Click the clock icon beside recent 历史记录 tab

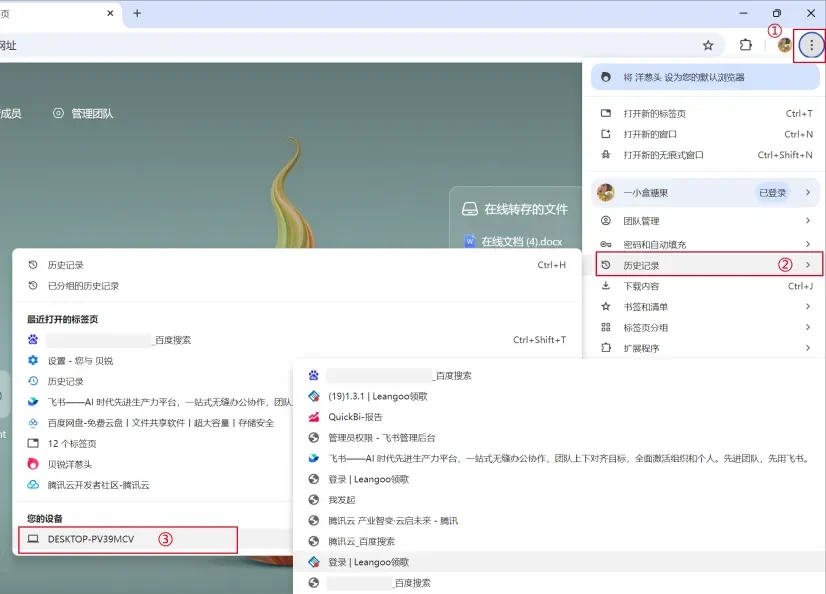[x=33, y=381]
